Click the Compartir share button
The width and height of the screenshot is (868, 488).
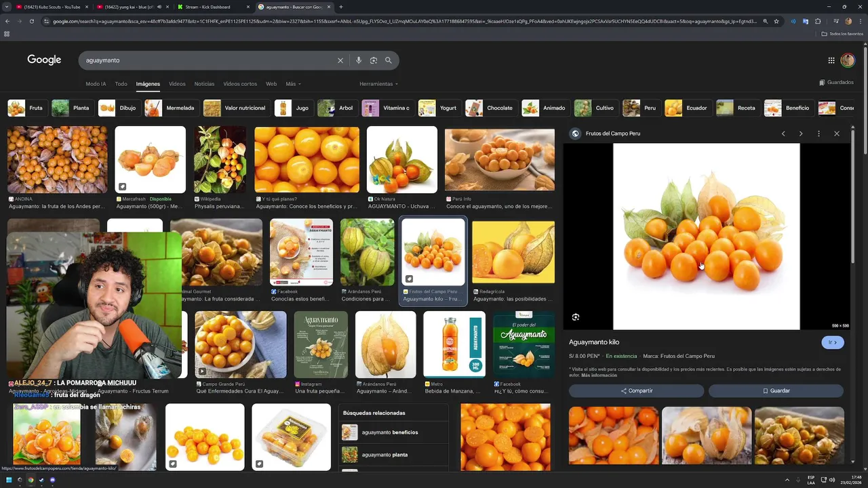(637, 391)
